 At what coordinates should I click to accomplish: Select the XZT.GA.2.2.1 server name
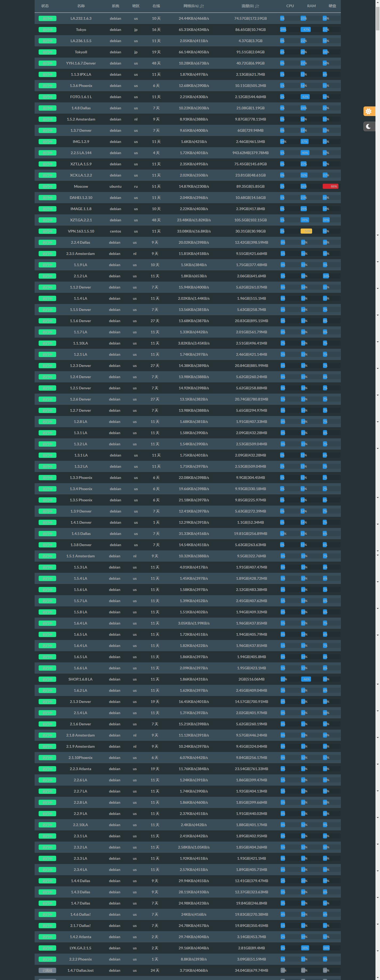tap(81, 220)
